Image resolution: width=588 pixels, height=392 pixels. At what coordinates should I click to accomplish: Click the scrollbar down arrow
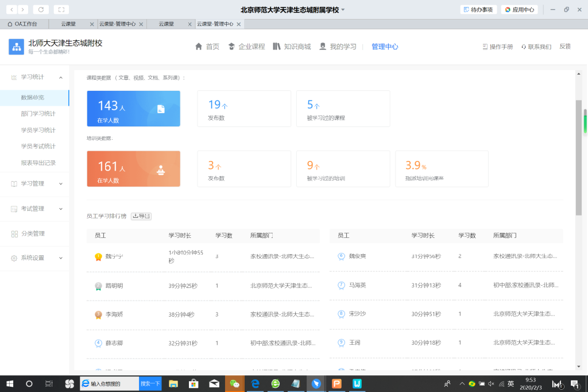[x=579, y=367]
